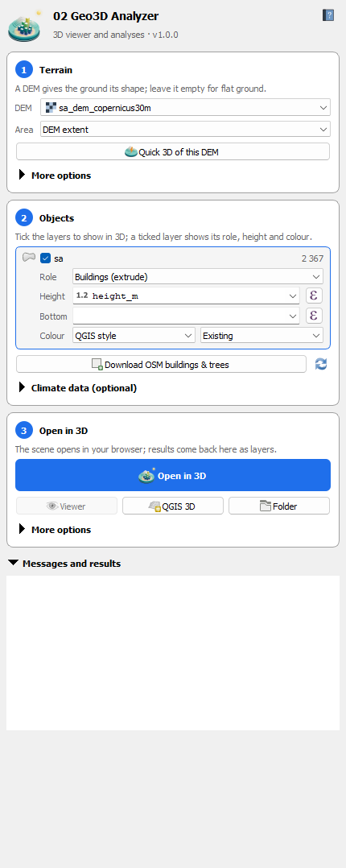Click the QGIS 3D button
Viewport: 346px width, 868px height.
(173, 506)
